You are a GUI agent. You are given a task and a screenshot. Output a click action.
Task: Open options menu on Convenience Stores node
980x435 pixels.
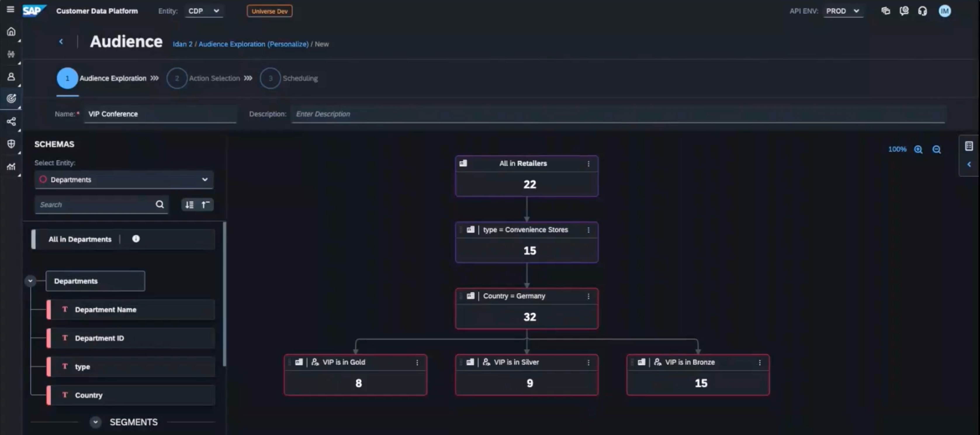click(588, 230)
